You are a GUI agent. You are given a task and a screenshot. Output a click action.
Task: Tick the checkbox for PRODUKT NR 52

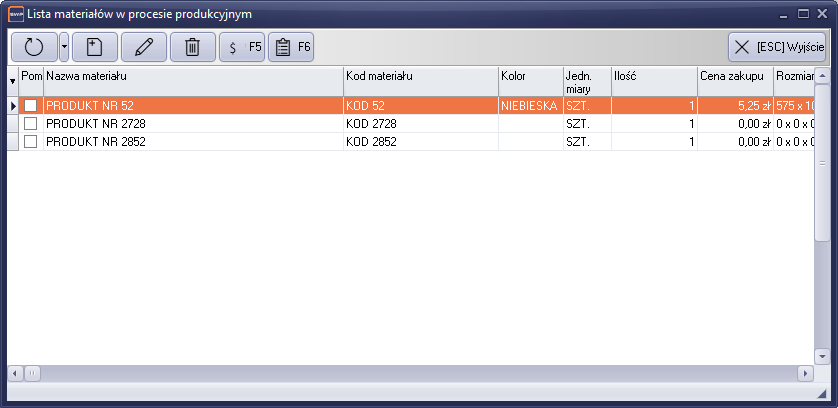coord(31,105)
